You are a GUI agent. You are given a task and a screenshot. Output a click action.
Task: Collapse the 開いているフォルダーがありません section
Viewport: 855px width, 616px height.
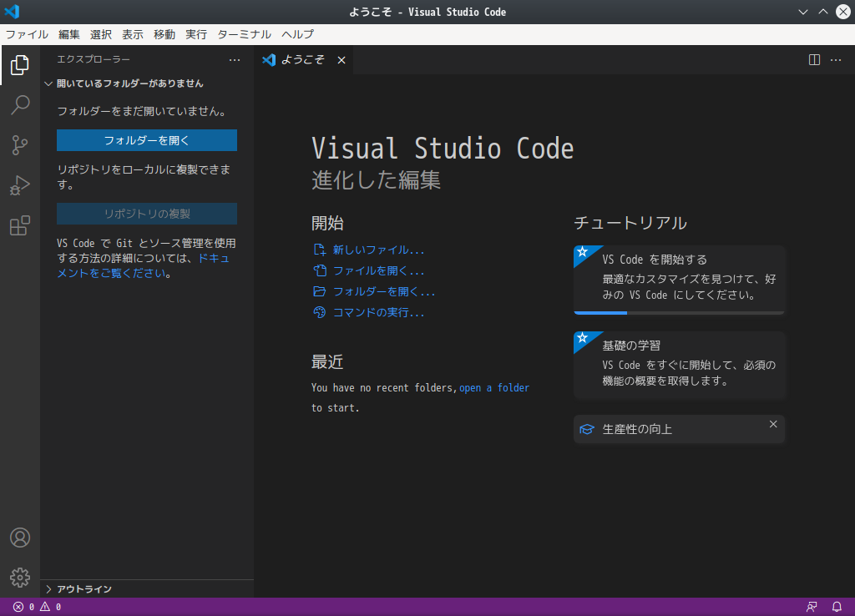coord(48,83)
